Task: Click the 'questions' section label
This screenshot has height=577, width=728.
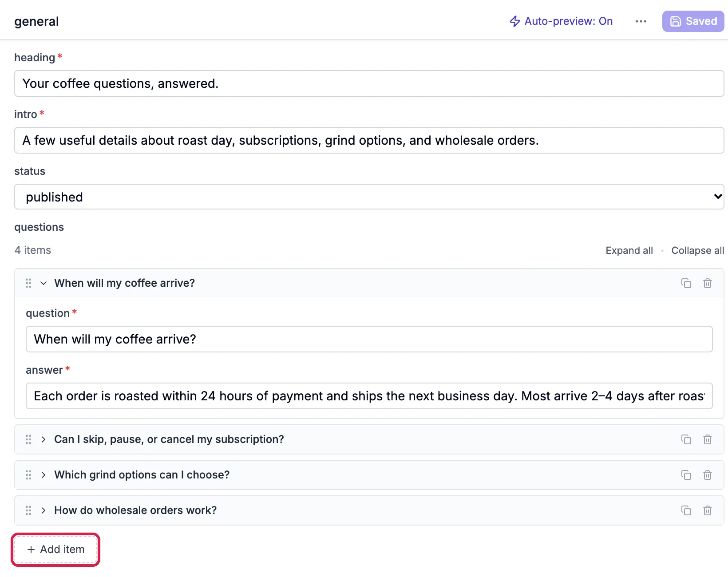Action: (x=39, y=227)
